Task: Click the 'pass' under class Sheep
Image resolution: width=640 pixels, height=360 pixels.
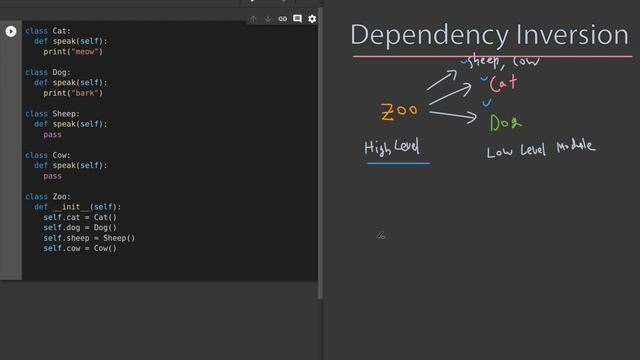Action: click(52, 135)
